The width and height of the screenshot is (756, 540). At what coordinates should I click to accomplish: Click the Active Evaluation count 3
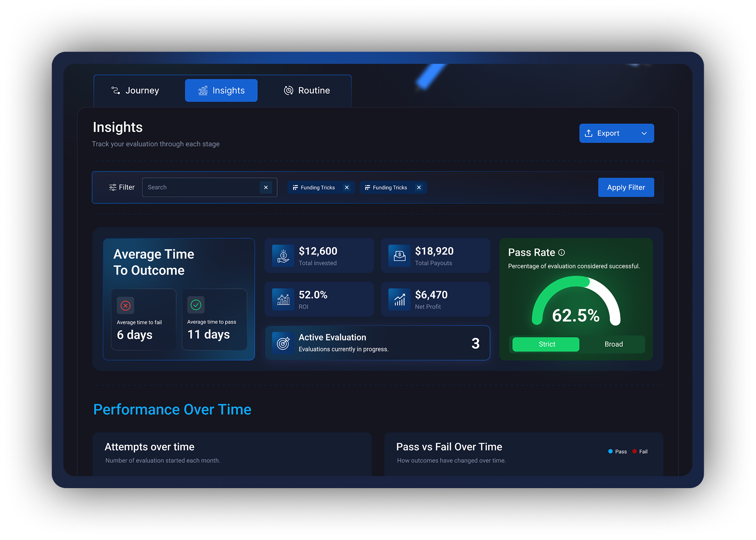point(476,343)
